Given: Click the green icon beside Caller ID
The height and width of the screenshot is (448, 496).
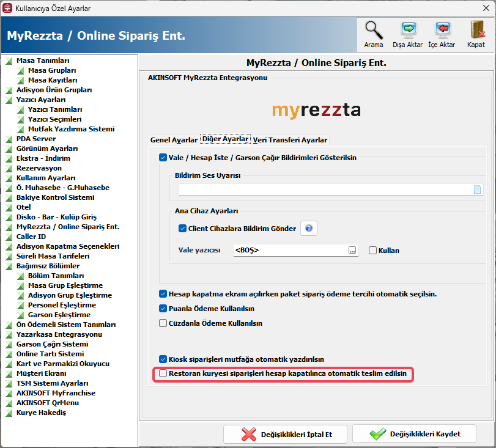Looking at the screenshot, I should (x=9, y=237).
